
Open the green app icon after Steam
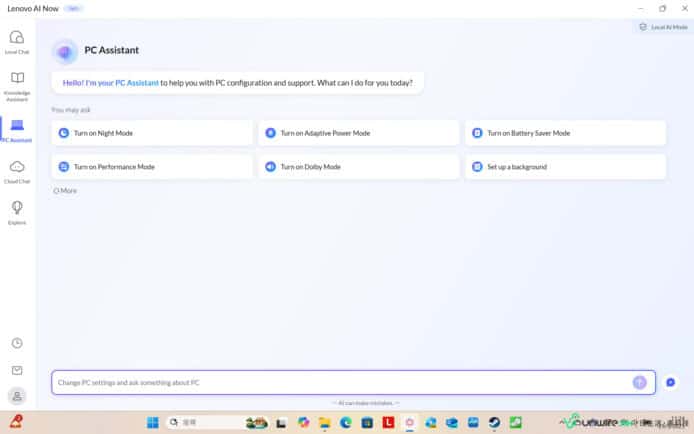516,422
